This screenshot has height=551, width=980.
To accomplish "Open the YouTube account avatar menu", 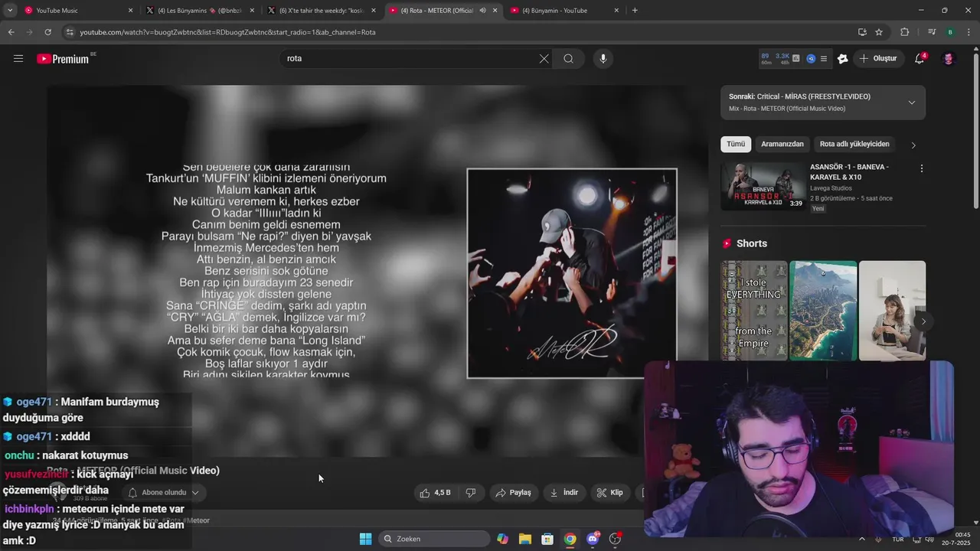I will point(949,59).
